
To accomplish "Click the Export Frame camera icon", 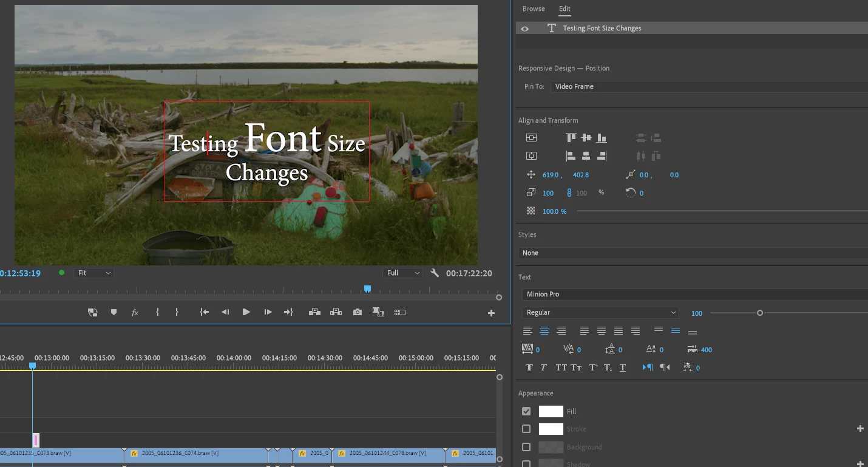I will tap(358, 312).
